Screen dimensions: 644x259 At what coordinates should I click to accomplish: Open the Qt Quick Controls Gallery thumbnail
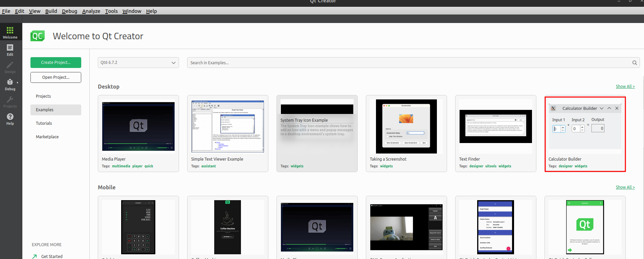pos(585,227)
